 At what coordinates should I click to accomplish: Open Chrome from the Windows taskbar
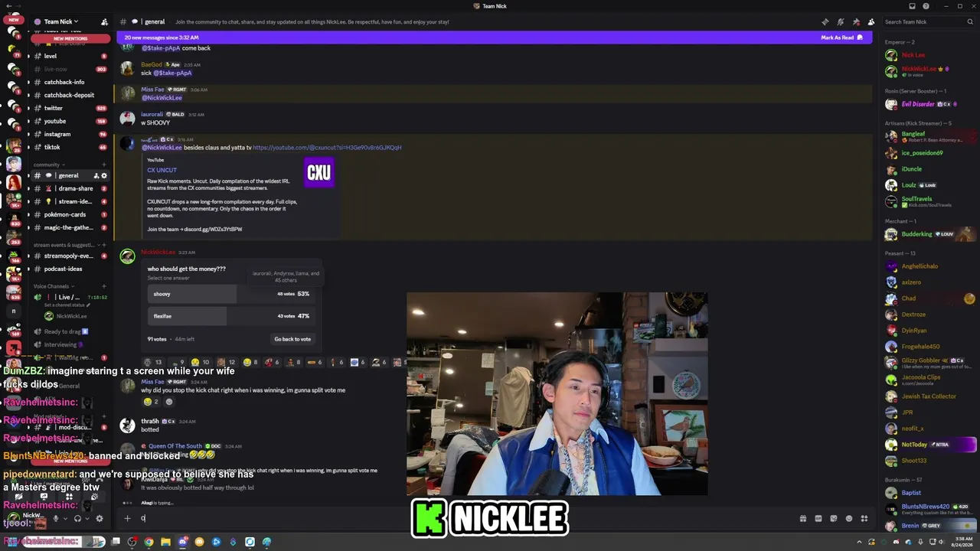pyautogui.click(x=149, y=542)
